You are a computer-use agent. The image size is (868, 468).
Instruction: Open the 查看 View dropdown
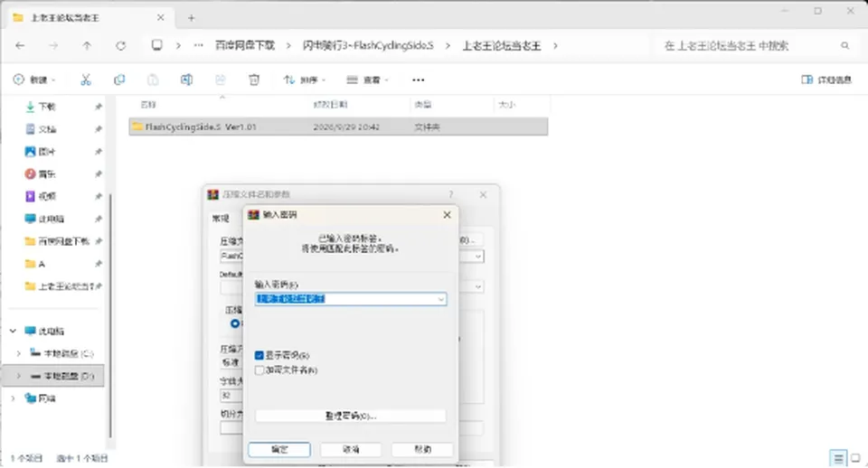367,80
